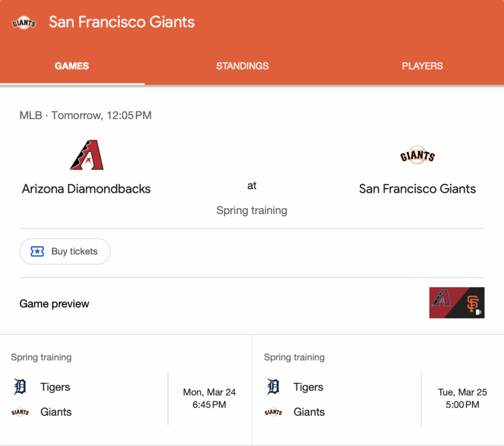This screenshot has height=446, width=504.
Task: Select the San Francisco Giants team name
Action: (417, 189)
